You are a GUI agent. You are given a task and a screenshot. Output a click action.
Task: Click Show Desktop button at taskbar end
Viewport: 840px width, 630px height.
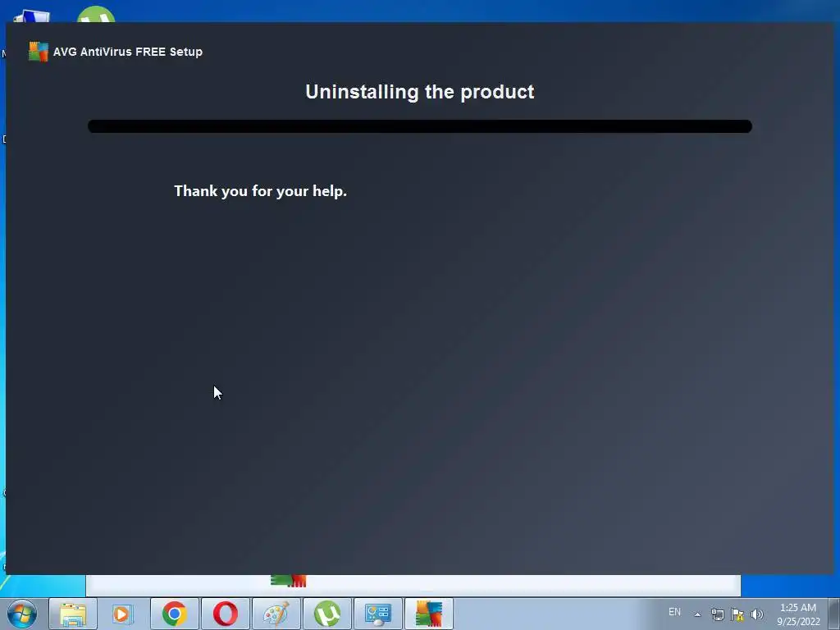pyautogui.click(x=834, y=614)
